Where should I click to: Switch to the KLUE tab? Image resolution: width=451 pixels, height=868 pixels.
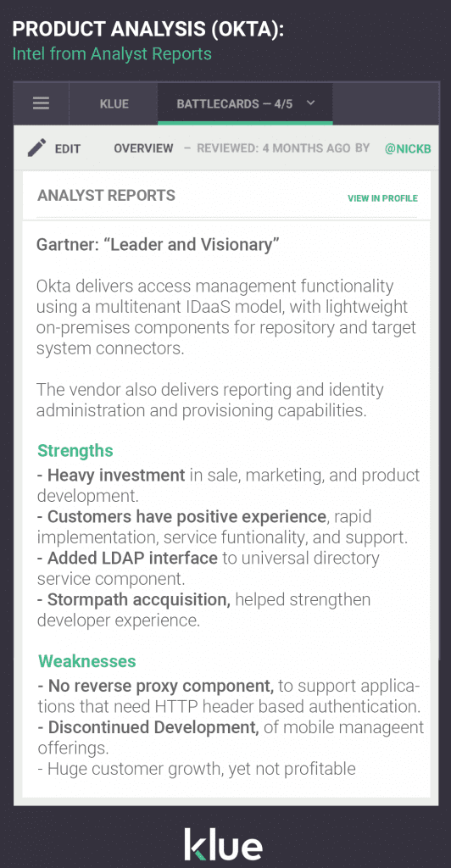point(114,103)
